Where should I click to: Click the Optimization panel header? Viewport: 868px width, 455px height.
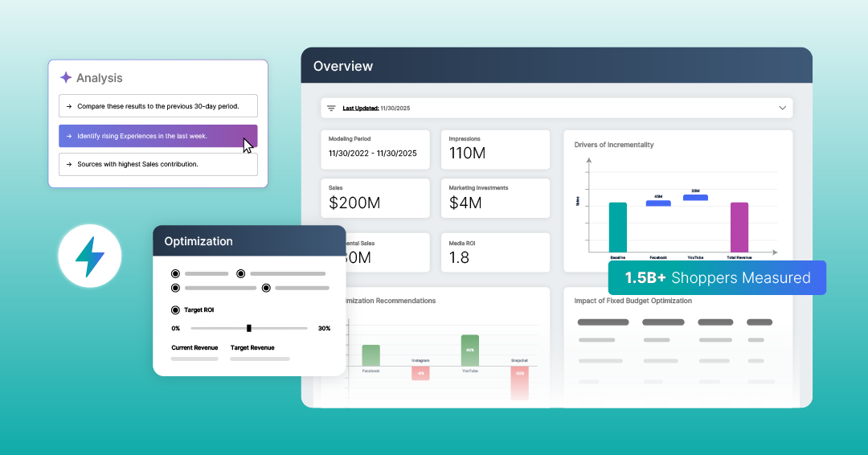pyautogui.click(x=249, y=241)
